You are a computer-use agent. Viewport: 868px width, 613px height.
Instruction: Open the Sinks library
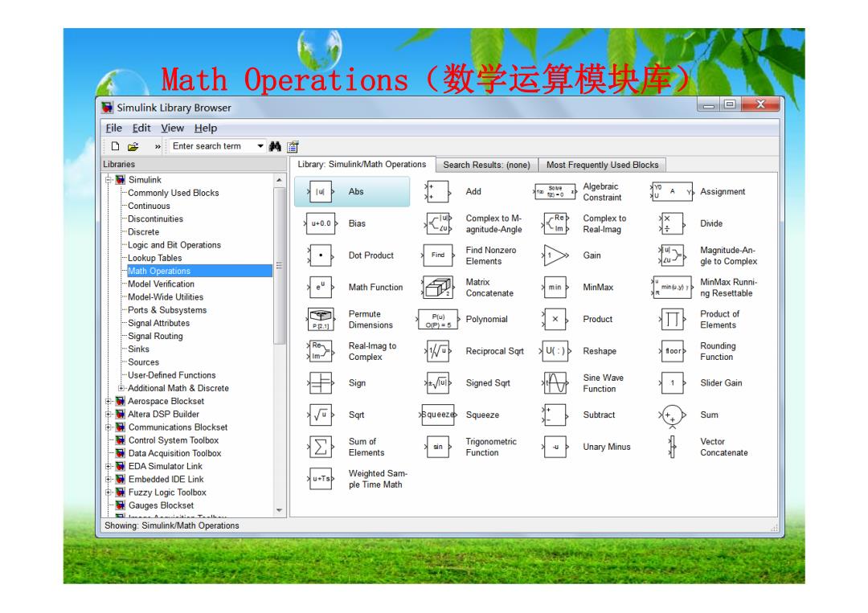click(x=138, y=349)
